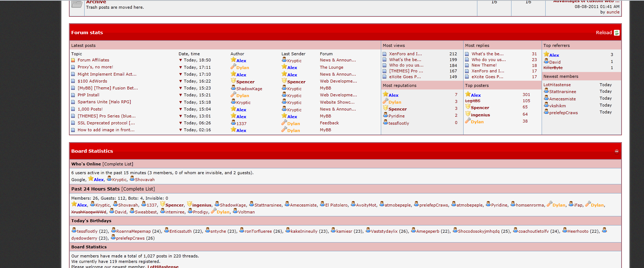Screen dimensions: 644x268
Task: Click the user icon beside vkshikm in Newest members
Action: click(x=546, y=105)
